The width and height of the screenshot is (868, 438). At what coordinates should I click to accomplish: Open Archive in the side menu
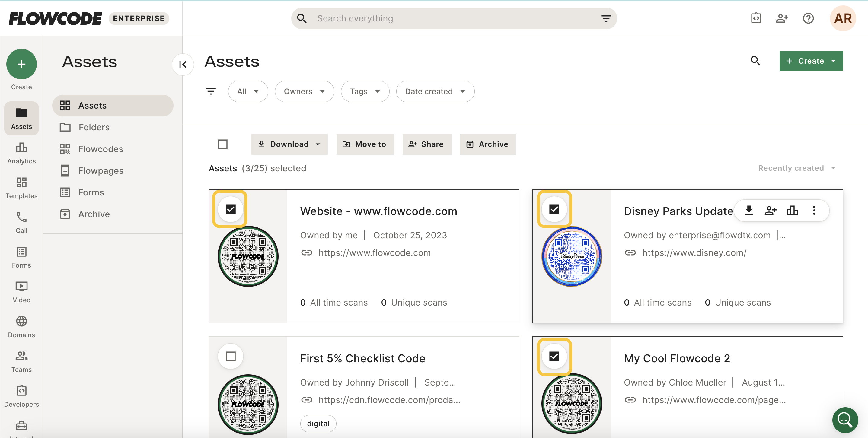(x=113, y=214)
